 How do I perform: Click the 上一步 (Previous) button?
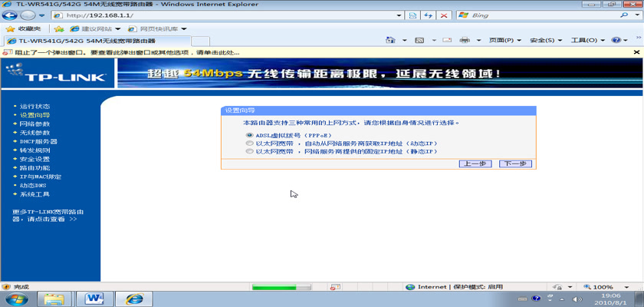475,163
